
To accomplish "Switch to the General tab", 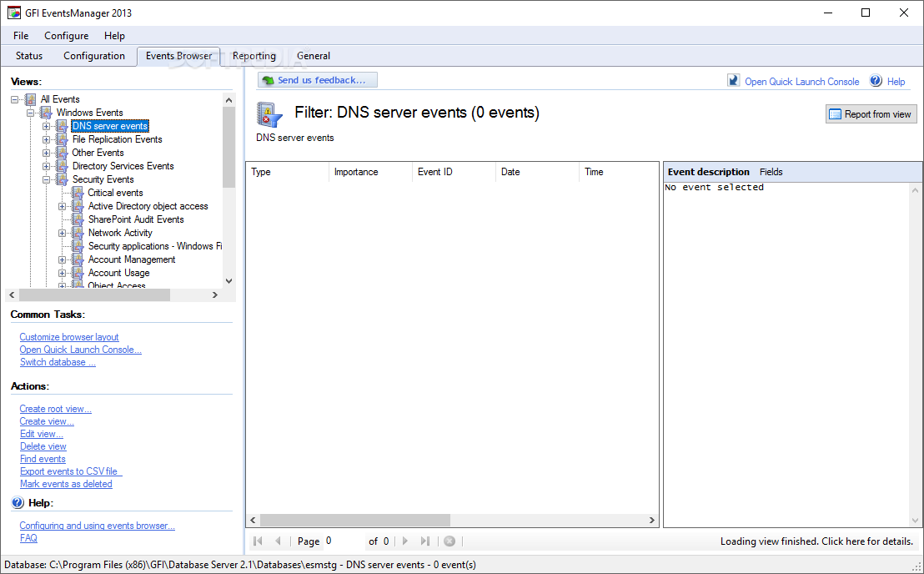I will [314, 56].
